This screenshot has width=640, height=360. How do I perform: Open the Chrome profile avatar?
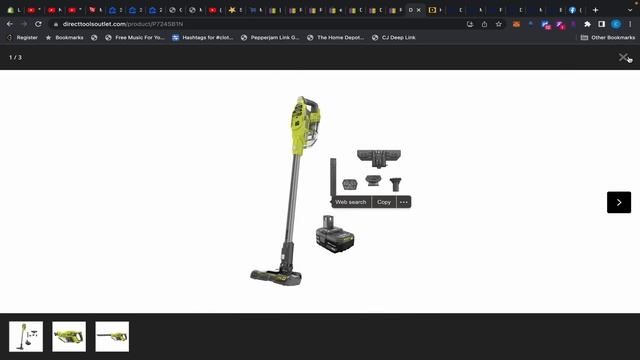tap(616, 24)
